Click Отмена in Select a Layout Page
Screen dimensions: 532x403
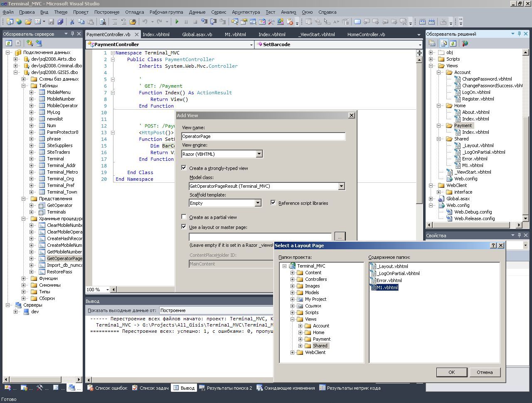point(485,372)
